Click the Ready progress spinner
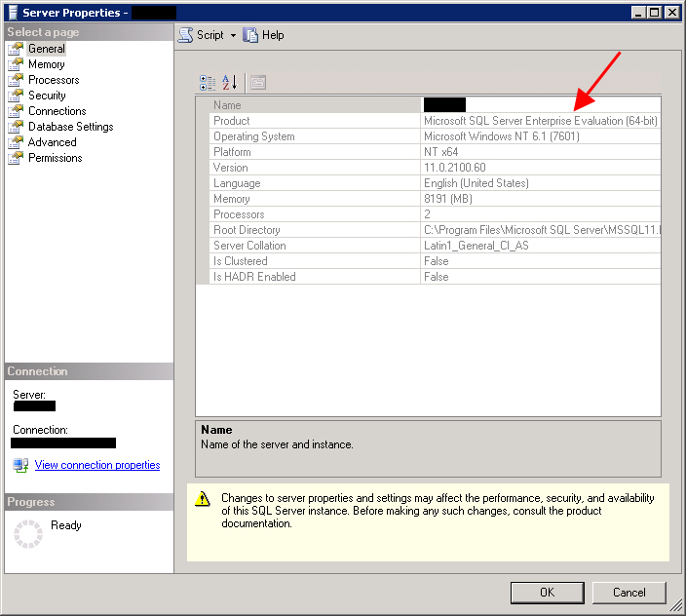 tap(28, 534)
